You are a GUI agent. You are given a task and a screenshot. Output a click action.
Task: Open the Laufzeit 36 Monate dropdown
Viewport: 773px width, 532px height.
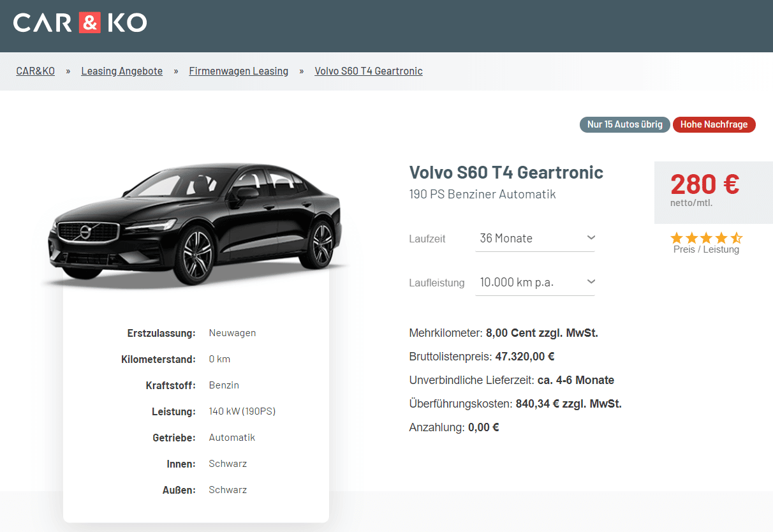tap(535, 238)
